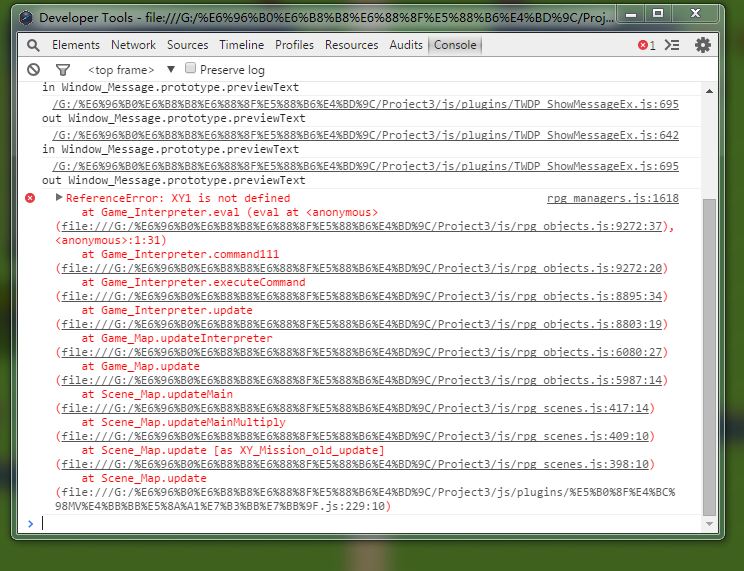Open the search magnifier icon
Viewport: 744px width, 571px height.
click(33, 45)
